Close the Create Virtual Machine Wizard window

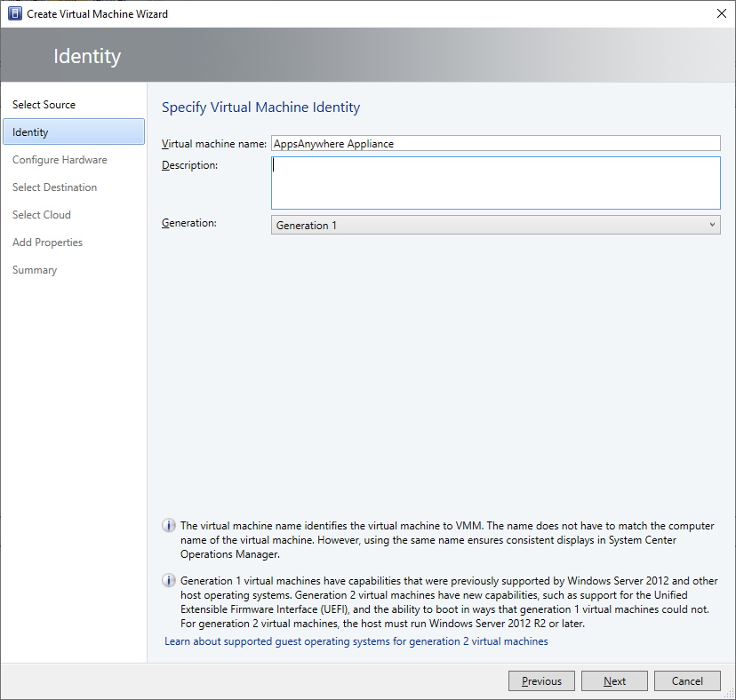[x=719, y=14]
